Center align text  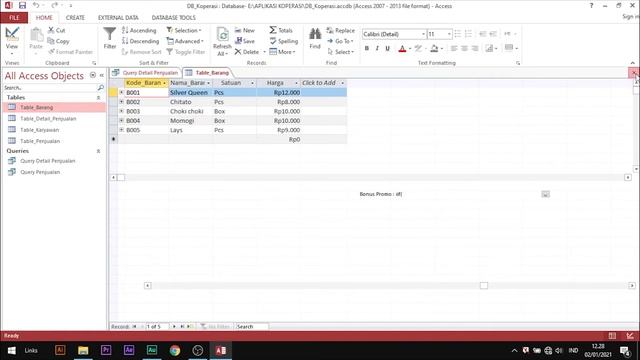tap(464, 49)
